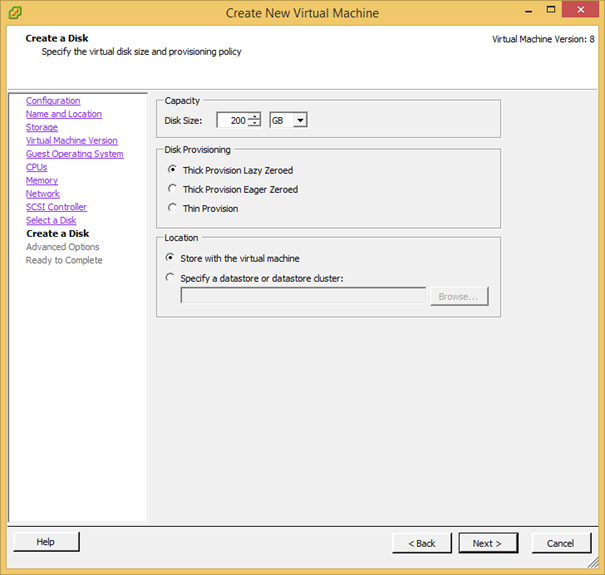Go to the Configuration wizard step
Image resolution: width=605 pixels, height=575 pixels.
click(x=53, y=101)
